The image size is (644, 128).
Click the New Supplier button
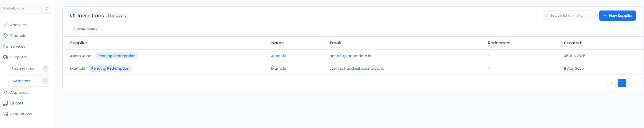pos(617,16)
